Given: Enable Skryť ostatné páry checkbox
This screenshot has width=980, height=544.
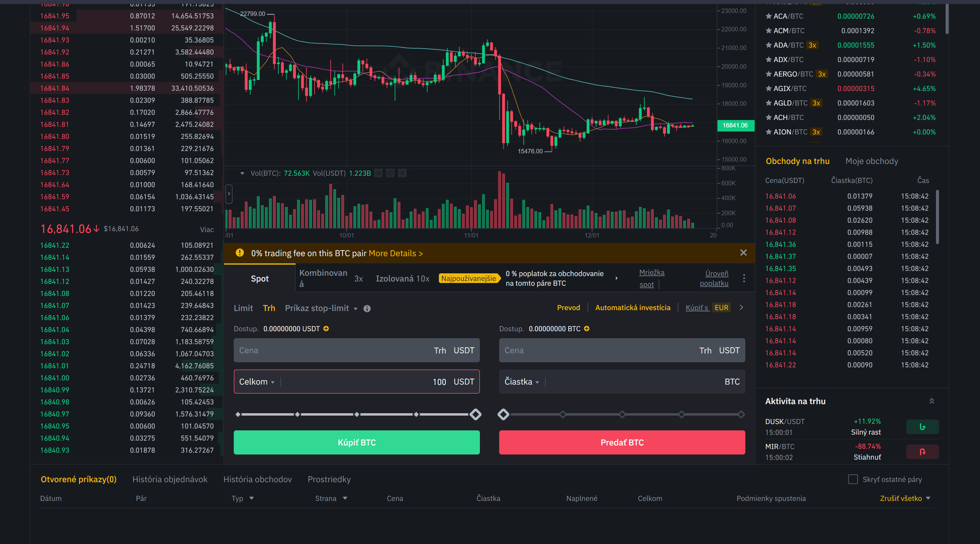Looking at the screenshot, I should click(x=852, y=479).
